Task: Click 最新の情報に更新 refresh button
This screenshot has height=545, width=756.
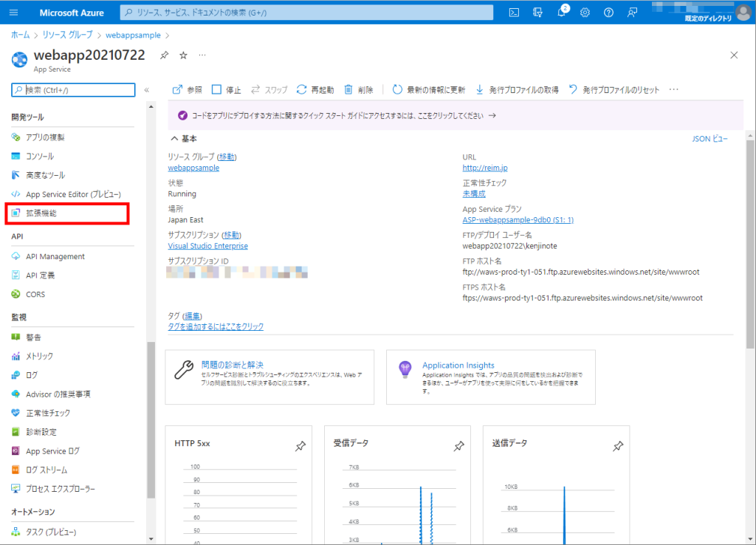Action: (x=429, y=89)
